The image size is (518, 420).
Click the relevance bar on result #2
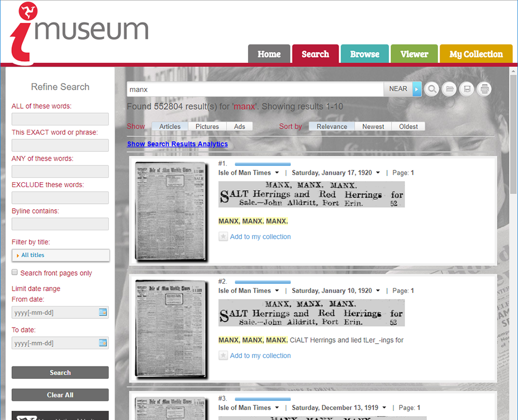point(263,282)
